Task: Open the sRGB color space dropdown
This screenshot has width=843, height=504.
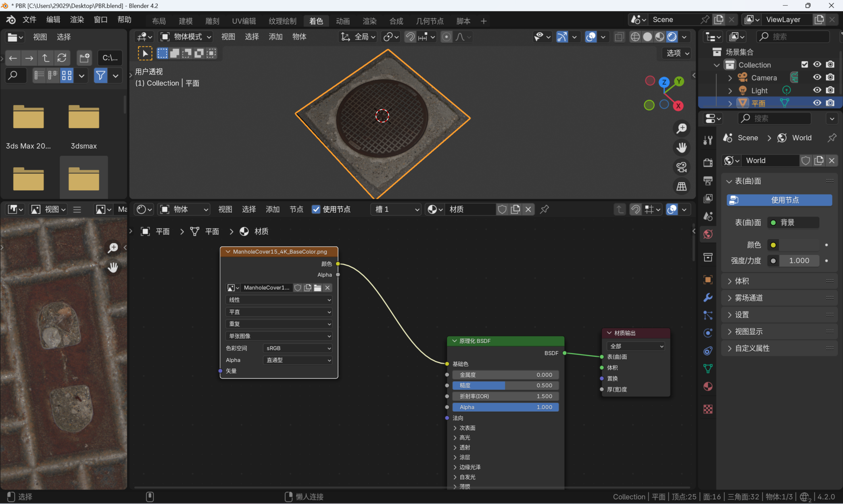Action: pyautogui.click(x=298, y=348)
